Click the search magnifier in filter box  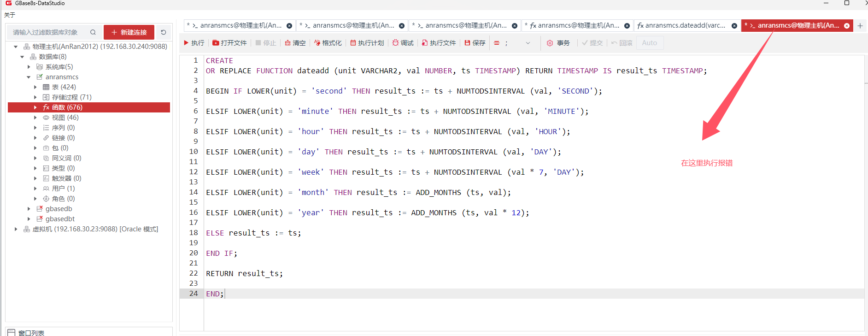93,32
